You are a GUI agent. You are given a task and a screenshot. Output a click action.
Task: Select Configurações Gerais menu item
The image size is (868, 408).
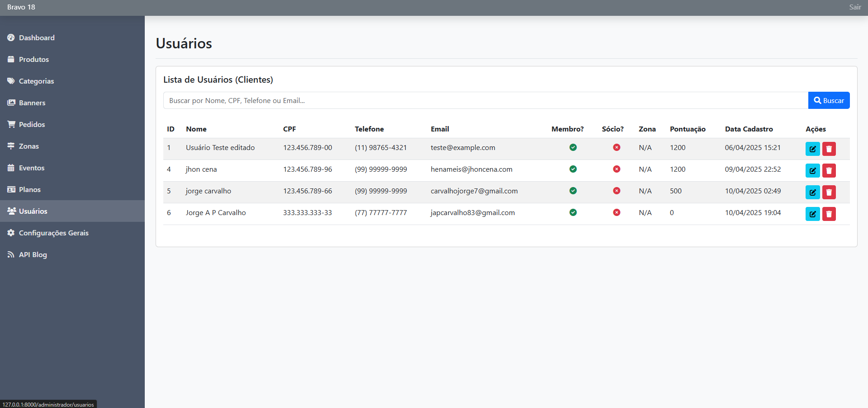pyautogui.click(x=72, y=233)
